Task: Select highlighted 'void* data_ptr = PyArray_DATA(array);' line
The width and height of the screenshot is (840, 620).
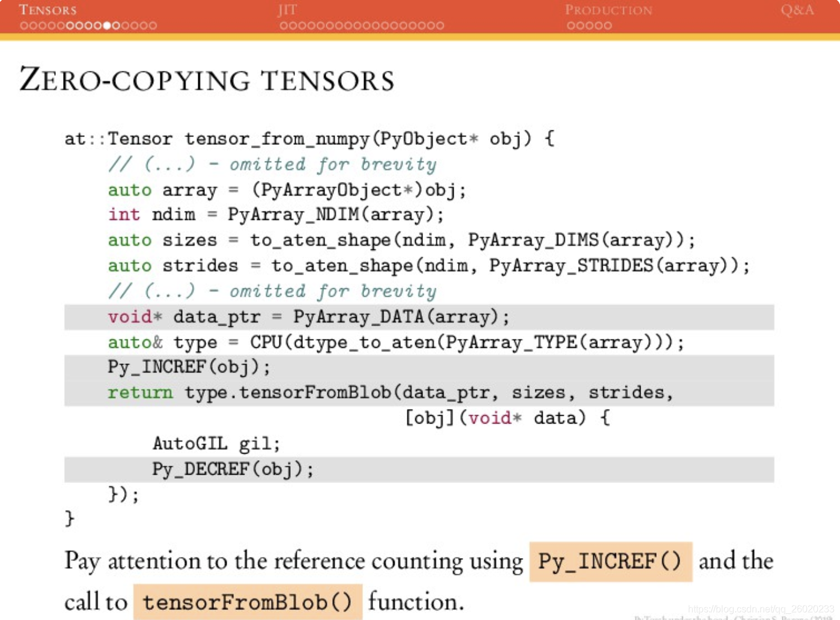Action: (419, 317)
